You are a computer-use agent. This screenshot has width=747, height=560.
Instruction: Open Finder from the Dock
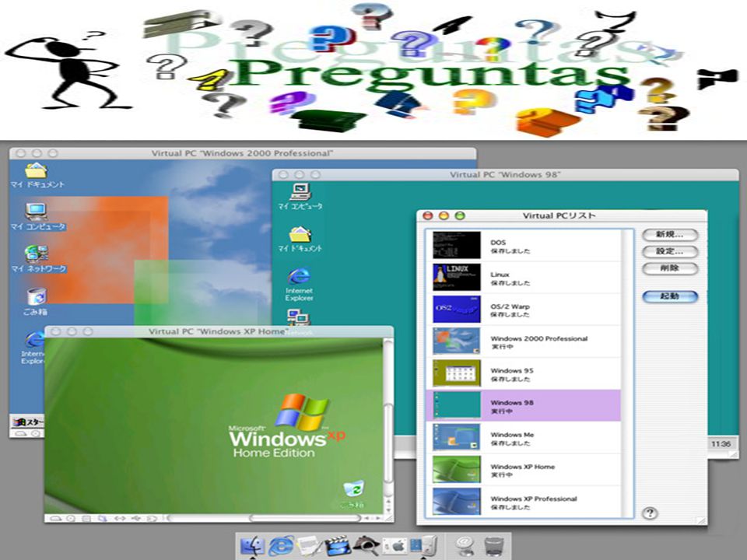253,544
